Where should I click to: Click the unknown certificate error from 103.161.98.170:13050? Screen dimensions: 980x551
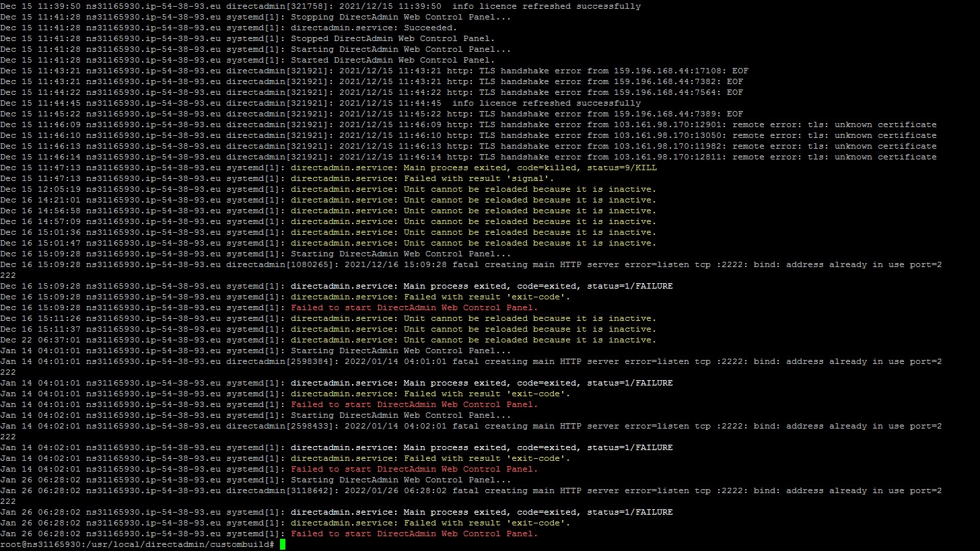(468, 135)
